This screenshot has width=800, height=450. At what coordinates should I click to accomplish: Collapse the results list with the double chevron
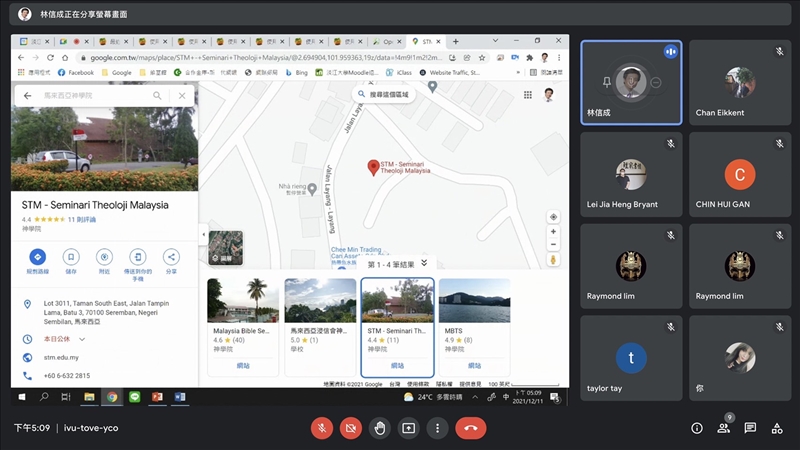tap(424, 263)
